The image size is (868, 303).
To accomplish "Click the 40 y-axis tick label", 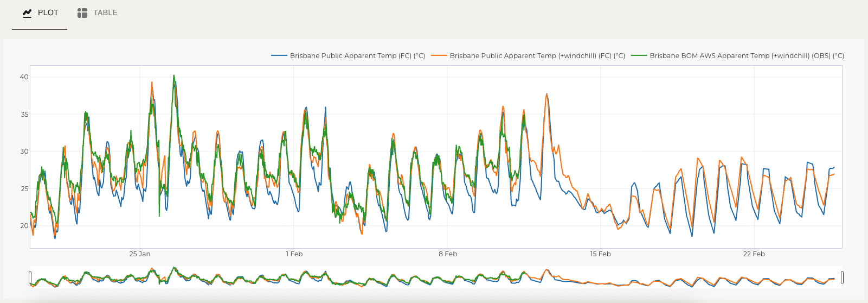I will click(x=24, y=77).
